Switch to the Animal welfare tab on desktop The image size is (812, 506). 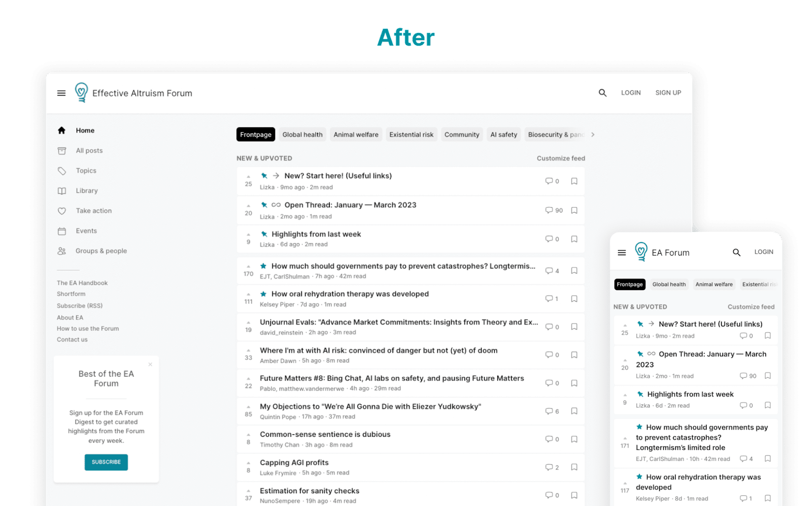pos(356,134)
